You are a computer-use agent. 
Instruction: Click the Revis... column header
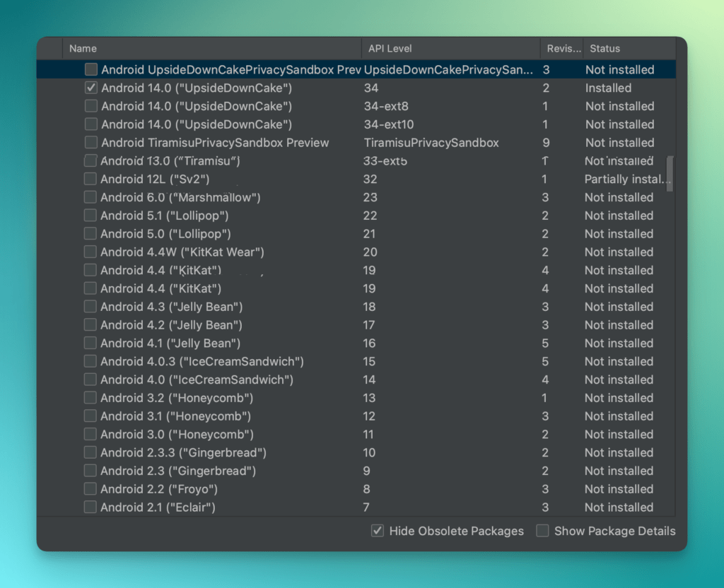coord(562,49)
